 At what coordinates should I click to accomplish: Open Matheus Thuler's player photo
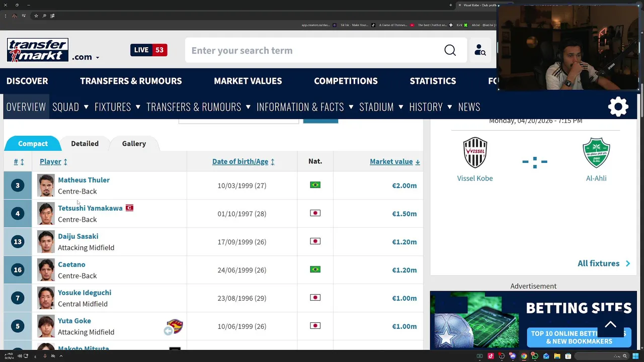coord(46,185)
